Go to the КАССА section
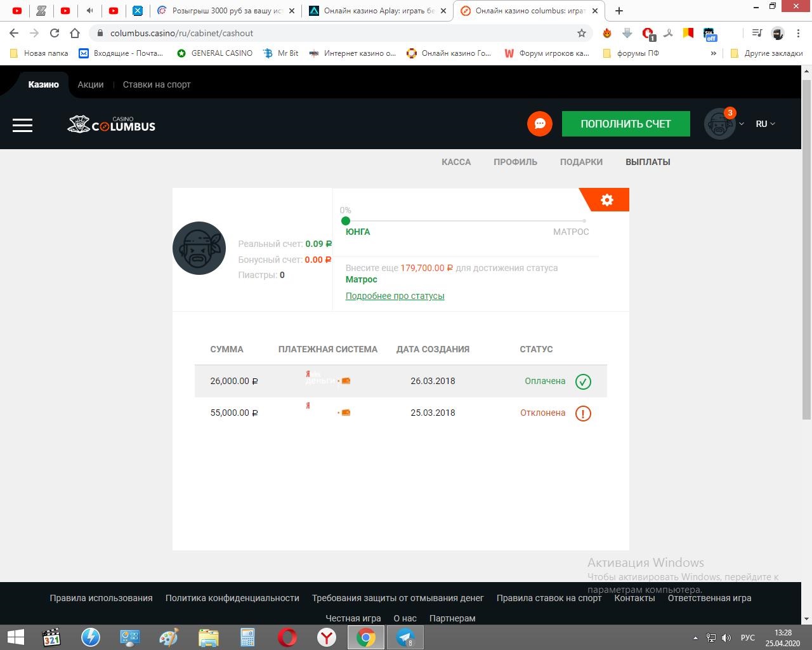The height and width of the screenshot is (650, 812). [x=456, y=162]
